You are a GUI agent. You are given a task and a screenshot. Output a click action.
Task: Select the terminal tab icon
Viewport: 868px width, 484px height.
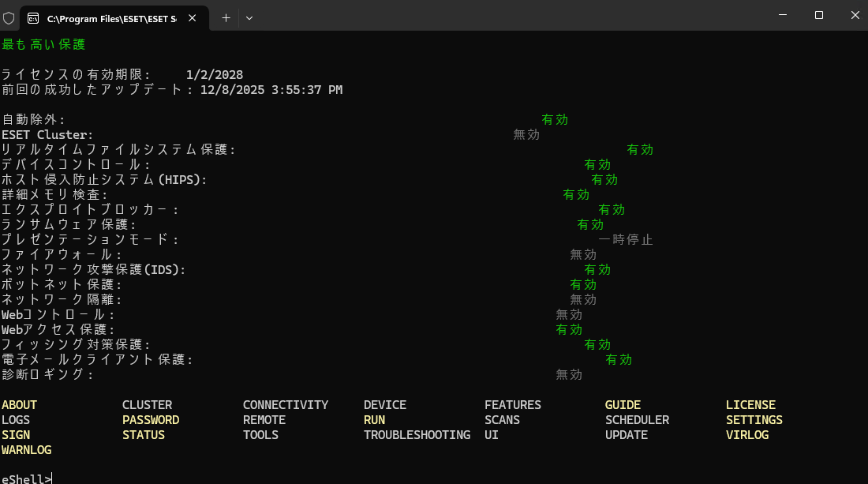pyautogui.click(x=33, y=18)
